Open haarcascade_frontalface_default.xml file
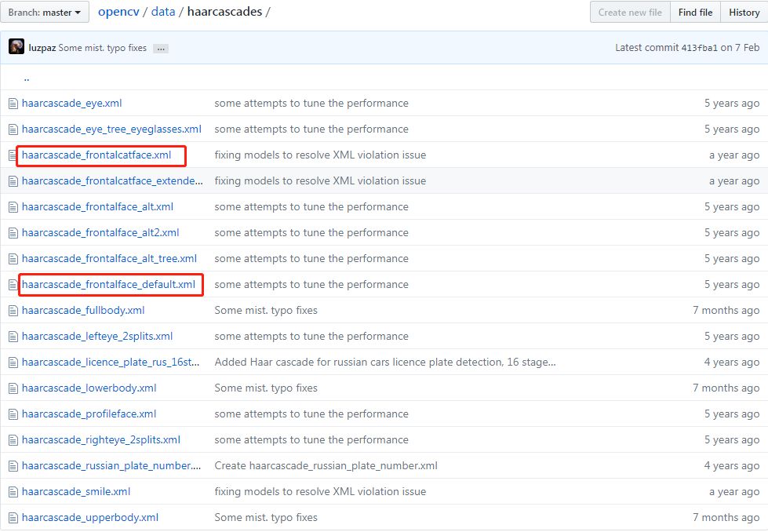Screen dimensions: 768x532 point(108,285)
